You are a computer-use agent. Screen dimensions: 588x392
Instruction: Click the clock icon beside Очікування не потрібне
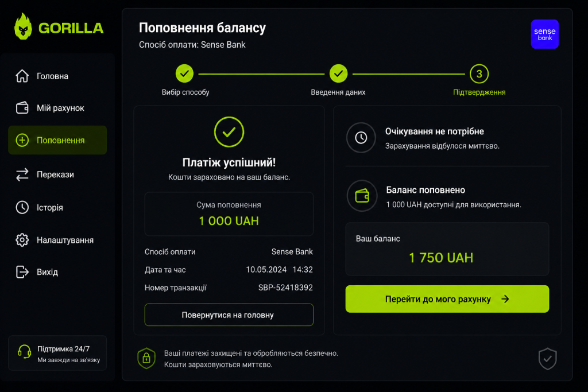click(361, 138)
